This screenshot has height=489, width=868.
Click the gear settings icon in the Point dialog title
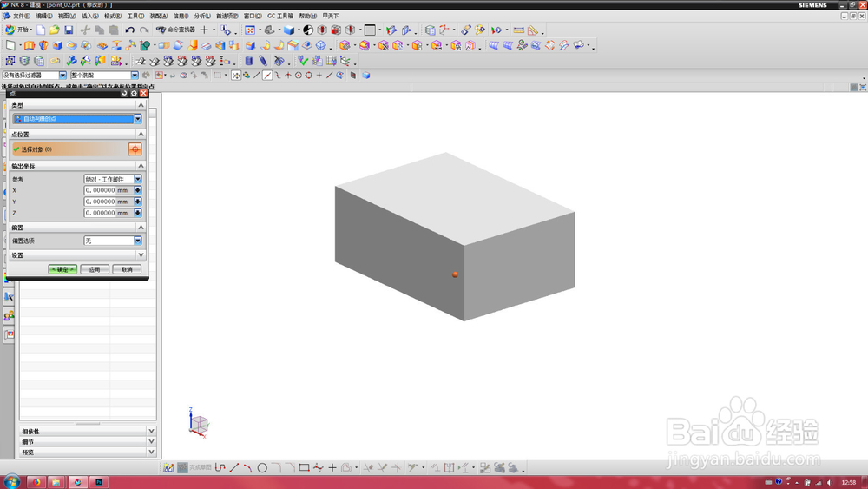134,94
